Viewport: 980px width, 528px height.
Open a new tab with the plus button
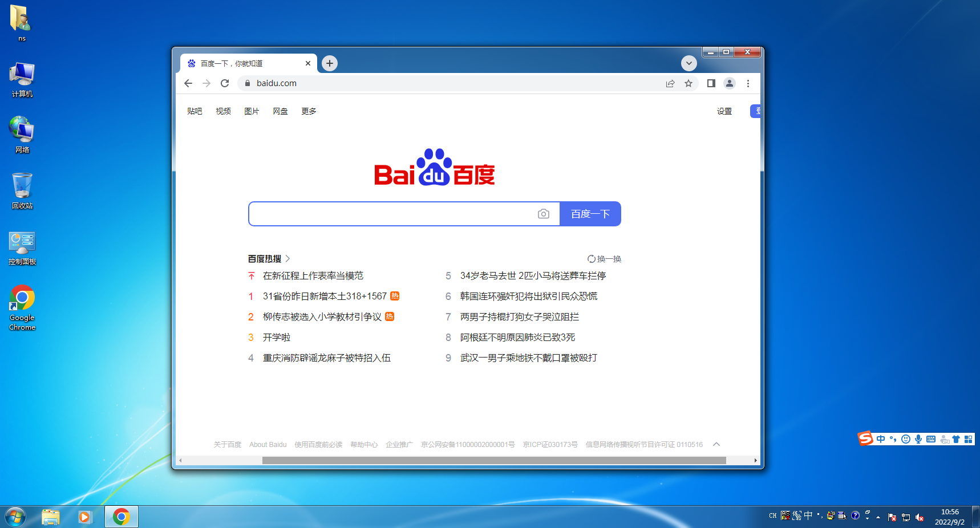click(330, 63)
